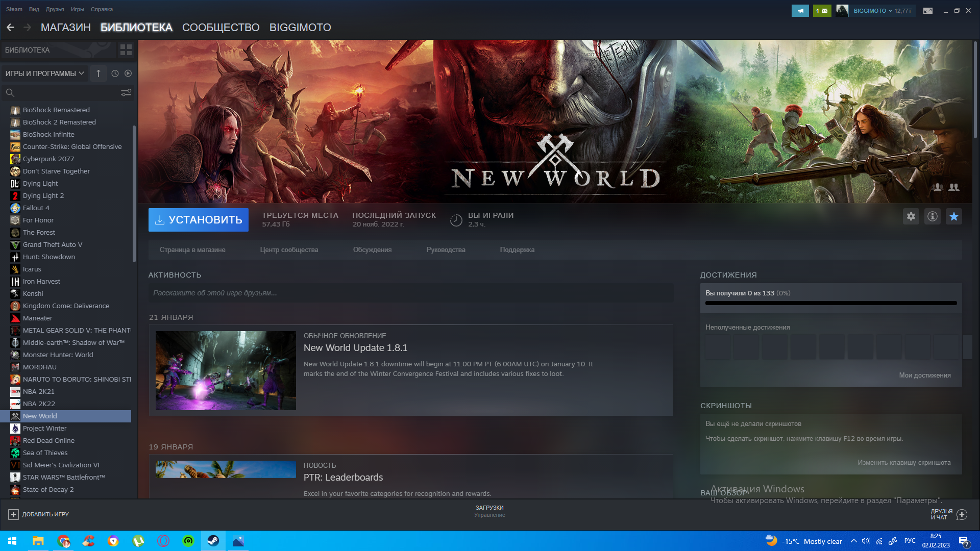Viewport: 980px width, 551px height.
Task: Open the profile avatar picture
Action: [842, 11]
